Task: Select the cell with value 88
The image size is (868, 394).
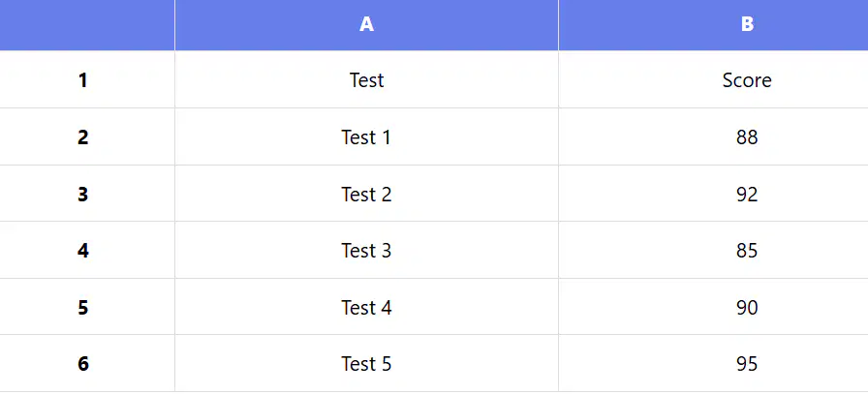Action: 714,136
